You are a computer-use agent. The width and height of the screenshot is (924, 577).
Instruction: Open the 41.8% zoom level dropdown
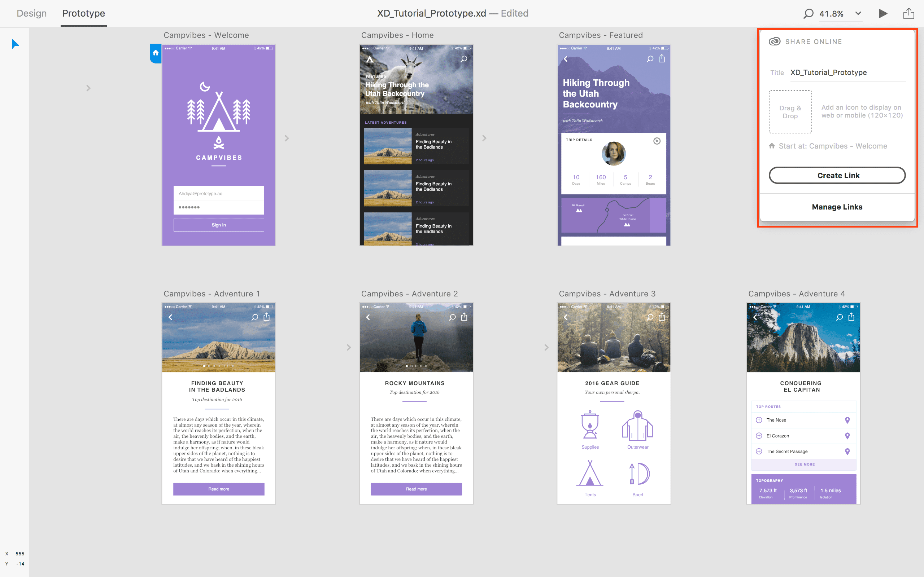click(x=858, y=13)
